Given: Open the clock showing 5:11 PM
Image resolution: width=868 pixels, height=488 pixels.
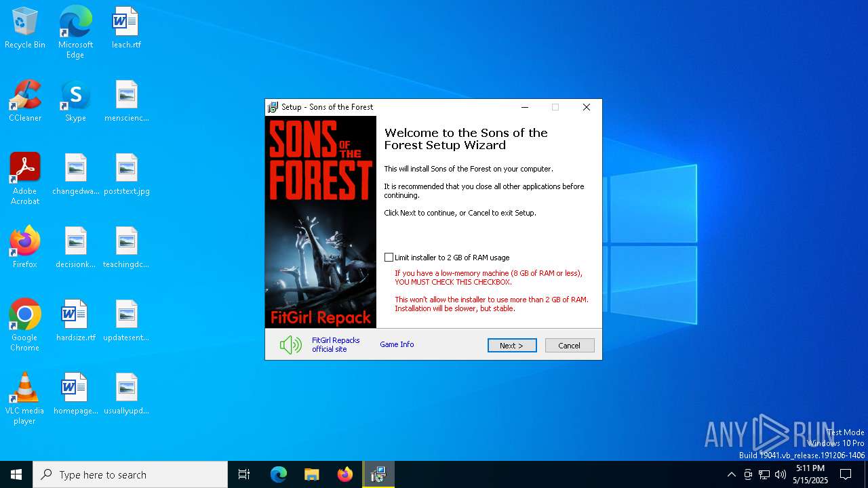Looking at the screenshot, I should coord(810,474).
